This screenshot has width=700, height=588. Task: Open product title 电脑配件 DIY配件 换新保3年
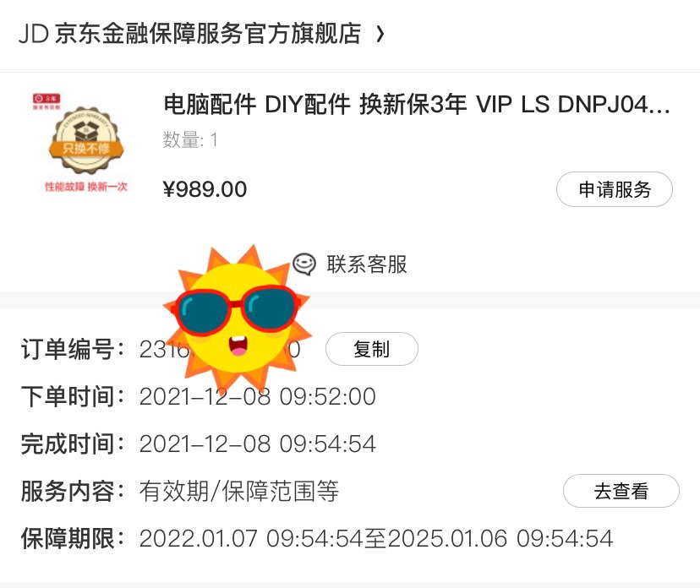[417, 105]
